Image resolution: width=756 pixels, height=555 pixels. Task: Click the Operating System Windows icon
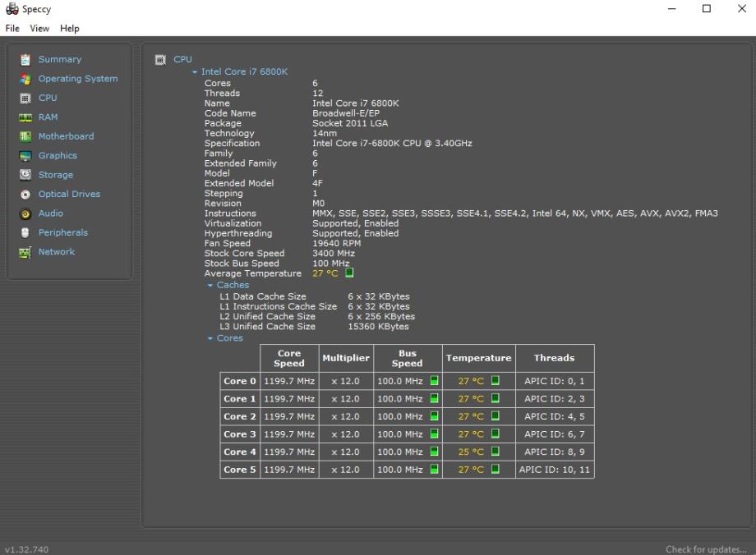(25, 79)
